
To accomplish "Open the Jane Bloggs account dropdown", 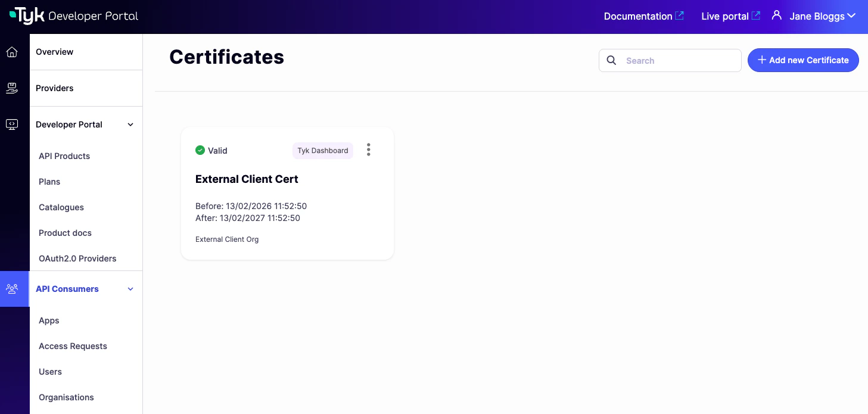I will coord(823,16).
